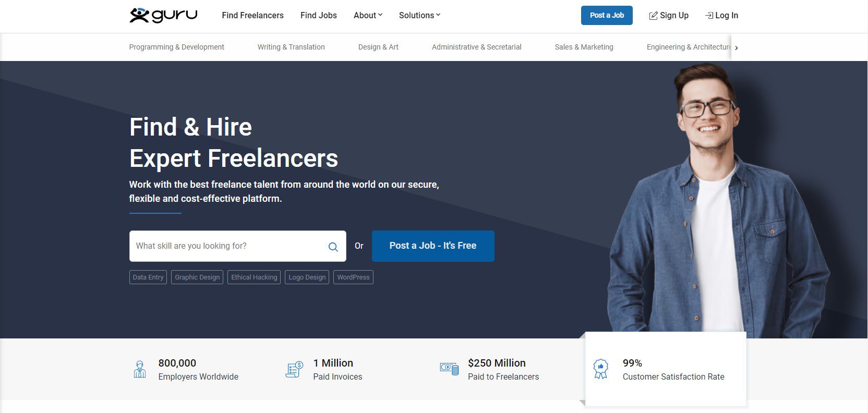Choose the WordPress skill tag
Viewport: 868px width, 413px height.
(x=353, y=277)
